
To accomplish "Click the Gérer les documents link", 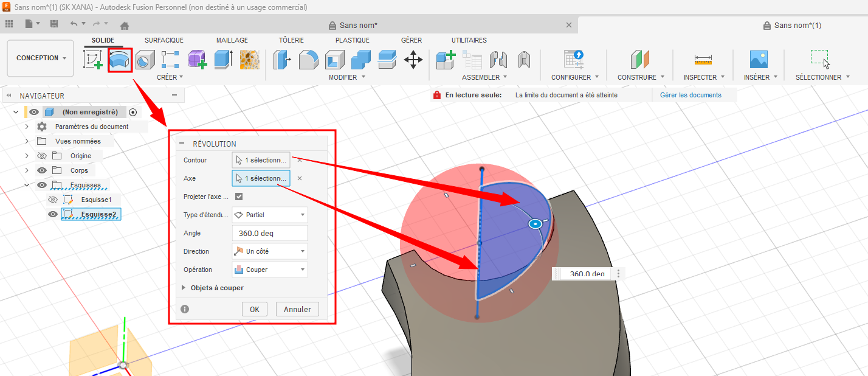I will point(691,95).
